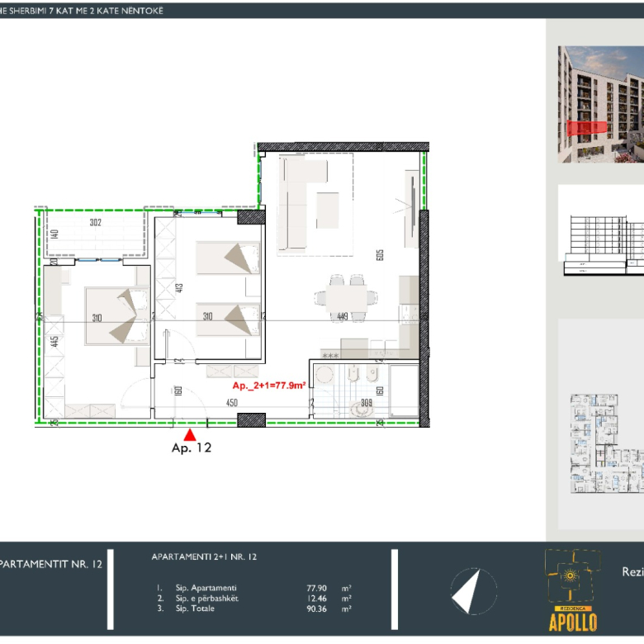Click the red Ap._2+1=77.9m² area label
644x644 pixels.
[x=270, y=385]
